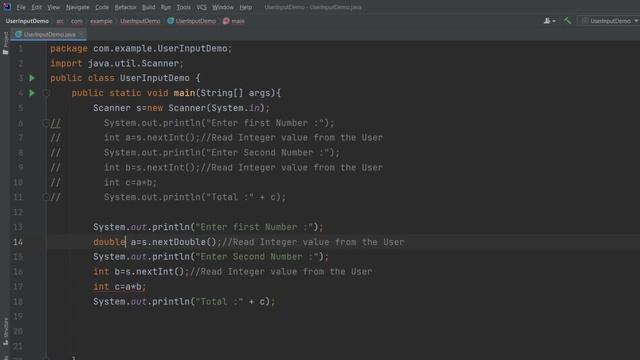Click the 'main' method name
The width and height of the screenshot is (640, 360).
click(x=184, y=93)
